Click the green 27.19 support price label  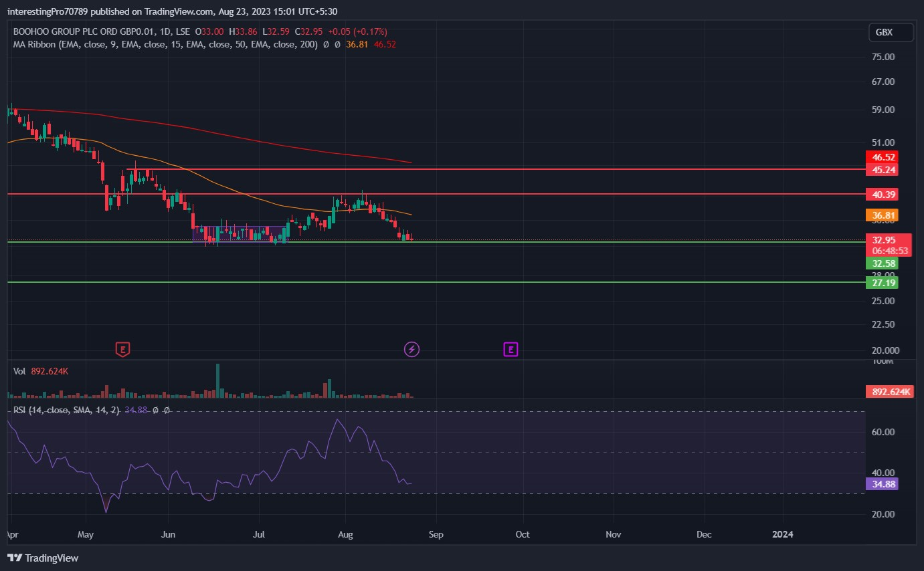point(881,283)
